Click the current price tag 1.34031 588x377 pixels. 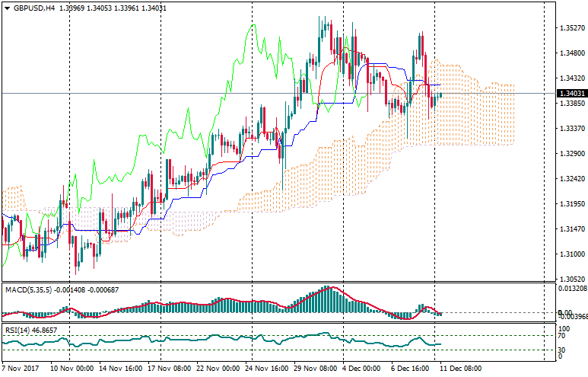tap(571, 94)
